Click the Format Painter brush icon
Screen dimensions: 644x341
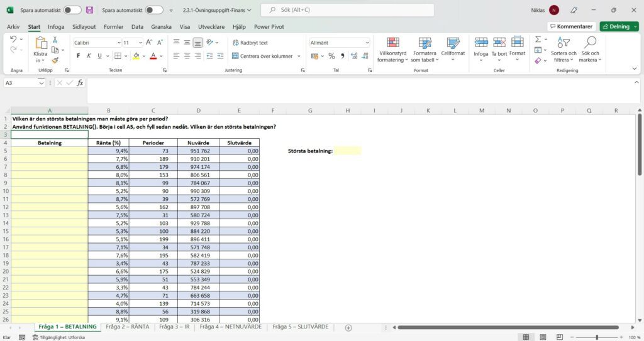[55, 60]
